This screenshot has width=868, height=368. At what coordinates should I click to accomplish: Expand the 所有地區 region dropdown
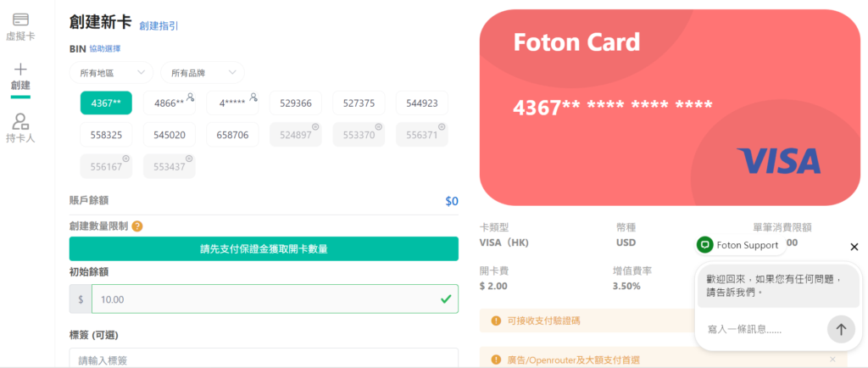pyautogui.click(x=111, y=72)
